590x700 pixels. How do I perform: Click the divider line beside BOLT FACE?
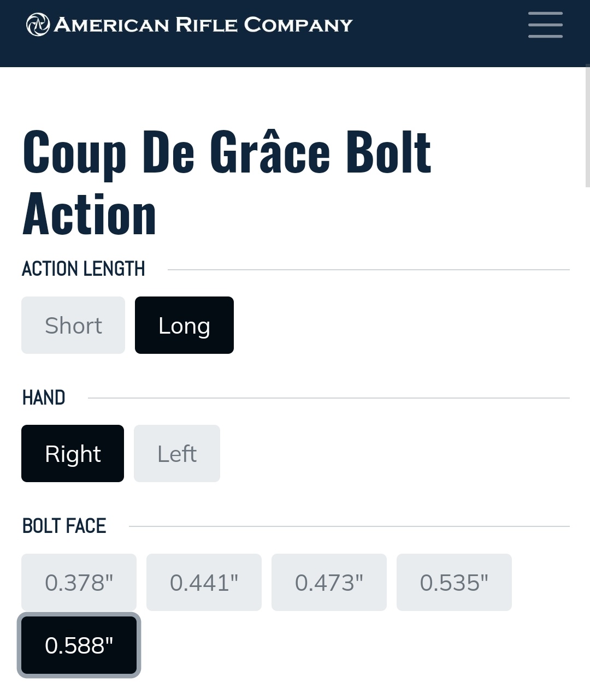point(350,526)
